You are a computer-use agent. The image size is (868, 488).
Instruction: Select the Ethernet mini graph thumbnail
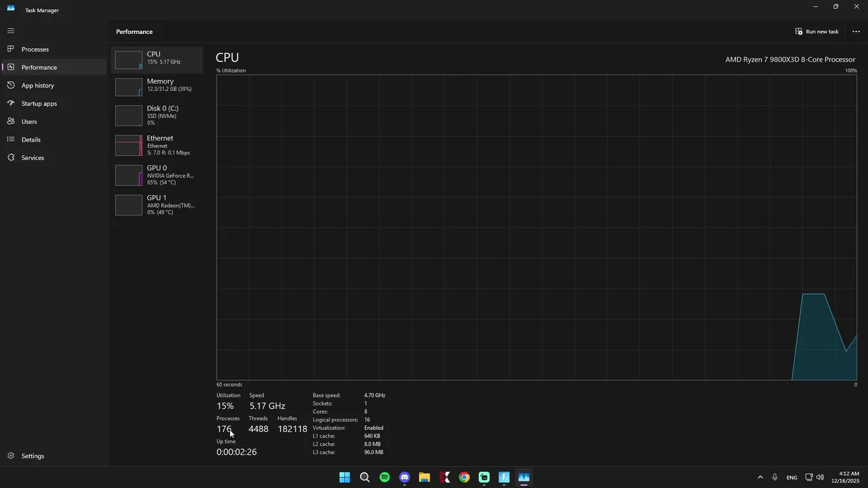(129, 146)
